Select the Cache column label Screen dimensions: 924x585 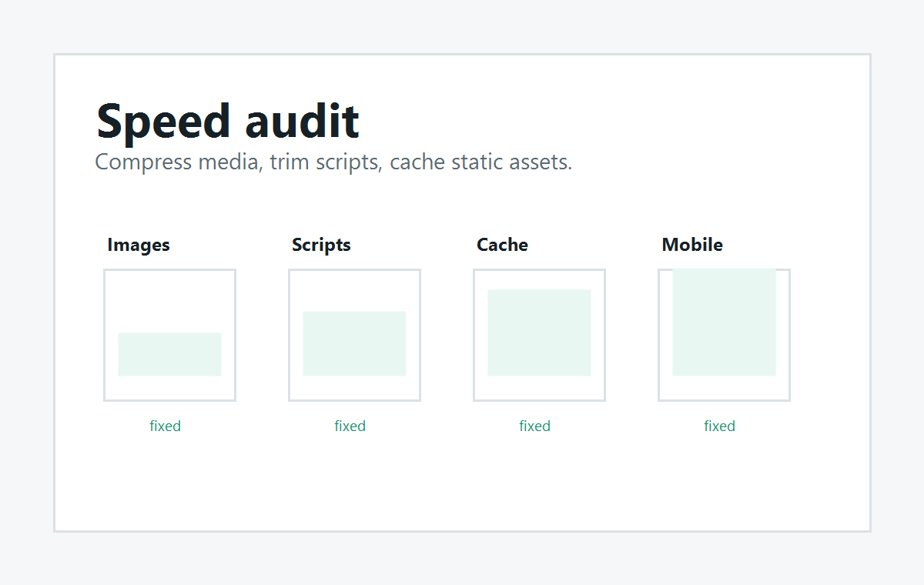point(502,245)
